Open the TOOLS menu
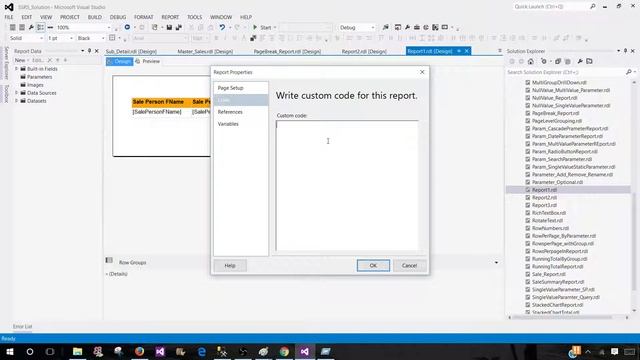640x360 pixels. tap(194, 17)
